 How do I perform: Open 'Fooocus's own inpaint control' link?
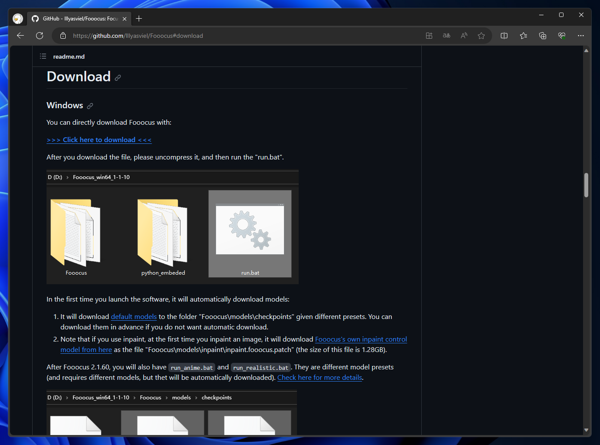click(361, 339)
